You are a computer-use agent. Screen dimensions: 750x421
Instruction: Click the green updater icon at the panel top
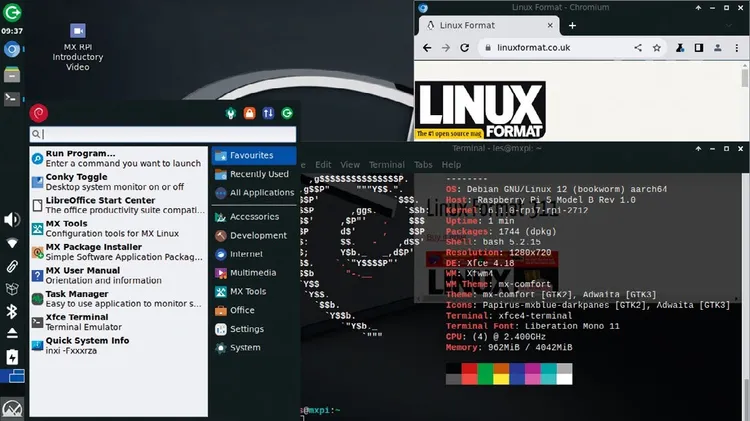pyautogui.click(x=12, y=12)
